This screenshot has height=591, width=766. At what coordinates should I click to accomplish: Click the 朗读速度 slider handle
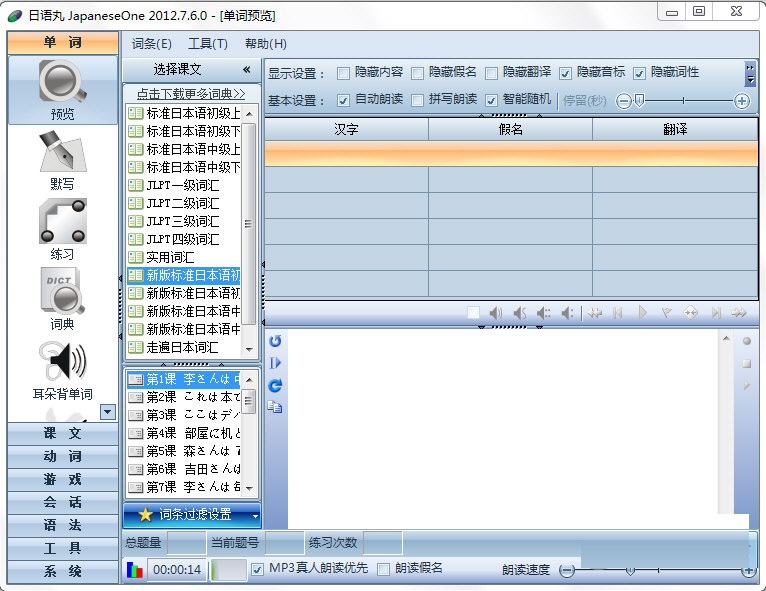point(630,570)
